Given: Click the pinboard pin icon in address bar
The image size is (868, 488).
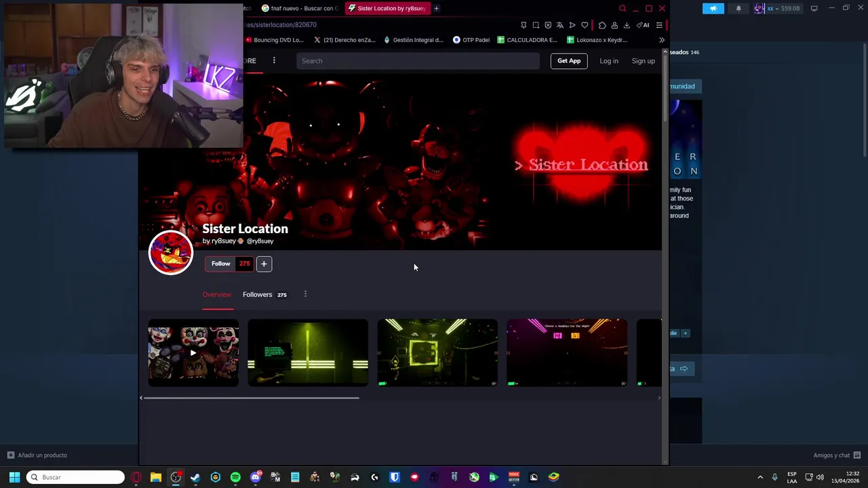Looking at the screenshot, I should [x=524, y=25].
